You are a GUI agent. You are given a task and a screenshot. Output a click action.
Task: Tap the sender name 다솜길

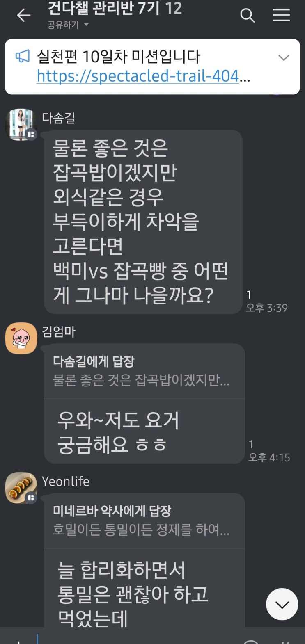point(58,118)
